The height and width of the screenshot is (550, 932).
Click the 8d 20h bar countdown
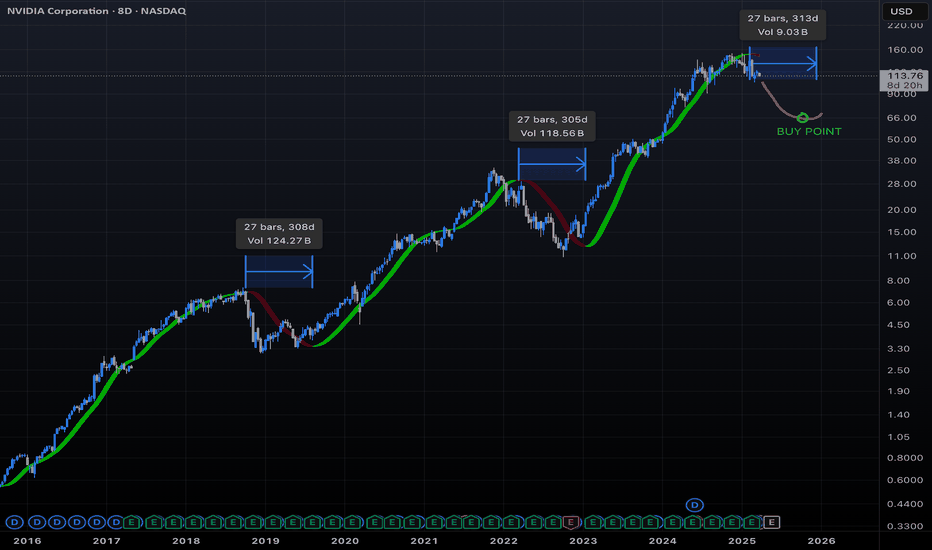(x=905, y=86)
